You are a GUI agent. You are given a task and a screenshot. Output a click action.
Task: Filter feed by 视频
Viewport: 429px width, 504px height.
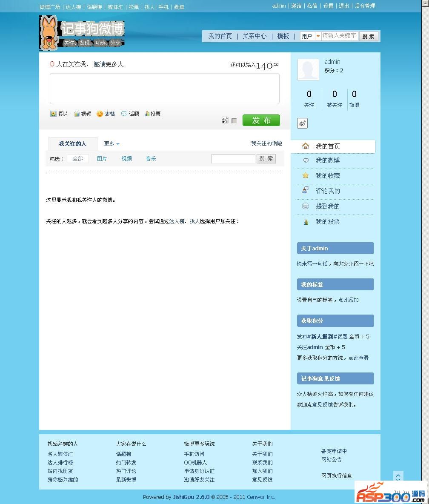tap(126, 159)
